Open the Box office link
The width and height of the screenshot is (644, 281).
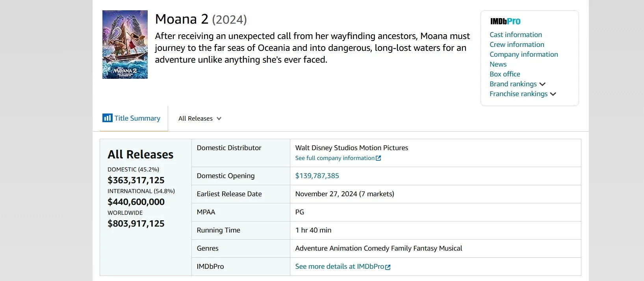505,74
